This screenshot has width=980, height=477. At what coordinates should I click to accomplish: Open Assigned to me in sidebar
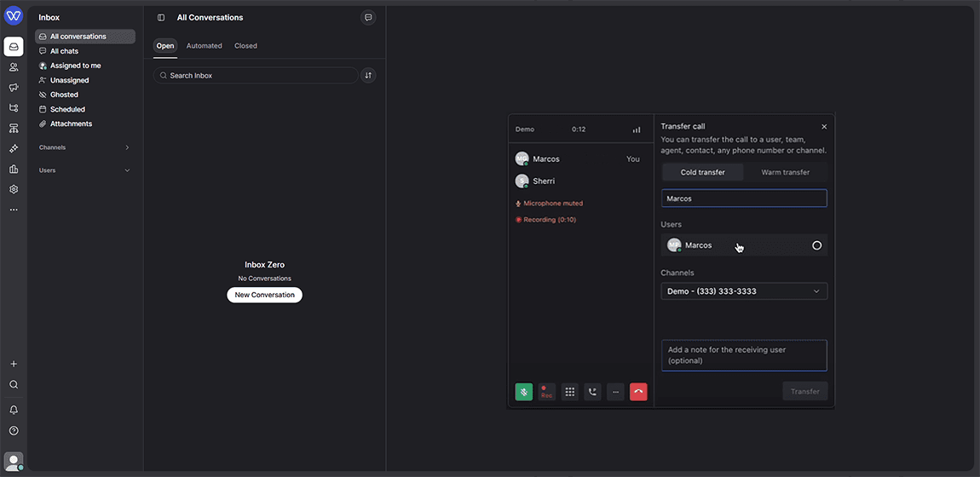click(x=85, y=66)
